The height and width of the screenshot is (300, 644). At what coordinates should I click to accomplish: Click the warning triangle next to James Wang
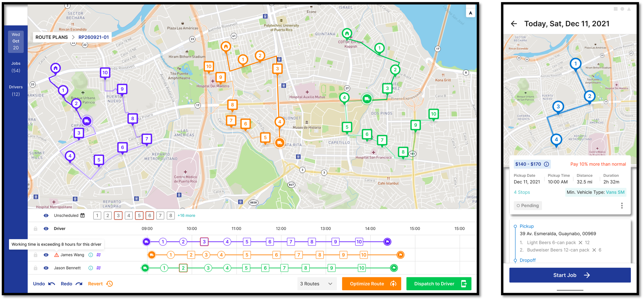click(x=56, y=255)
